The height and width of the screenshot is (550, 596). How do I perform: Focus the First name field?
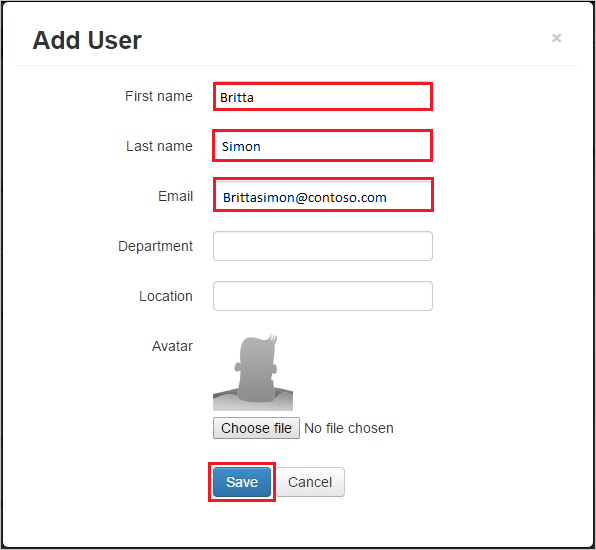coord(323,97)
